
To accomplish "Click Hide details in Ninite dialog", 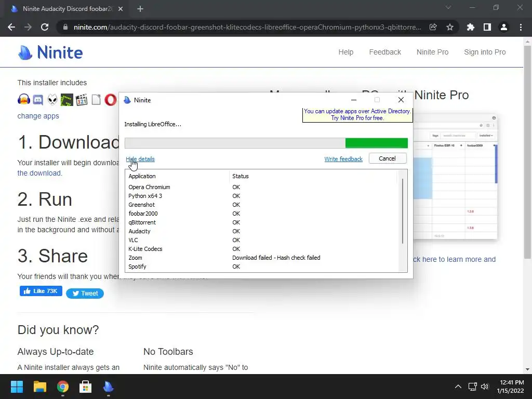I will [x=140, y=159].
